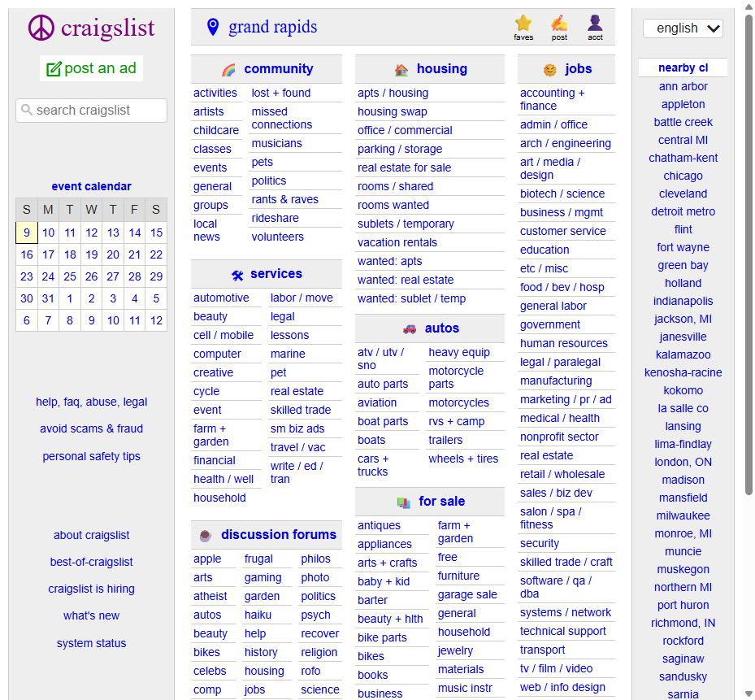Open the philos discussion forum

[315, 559]
